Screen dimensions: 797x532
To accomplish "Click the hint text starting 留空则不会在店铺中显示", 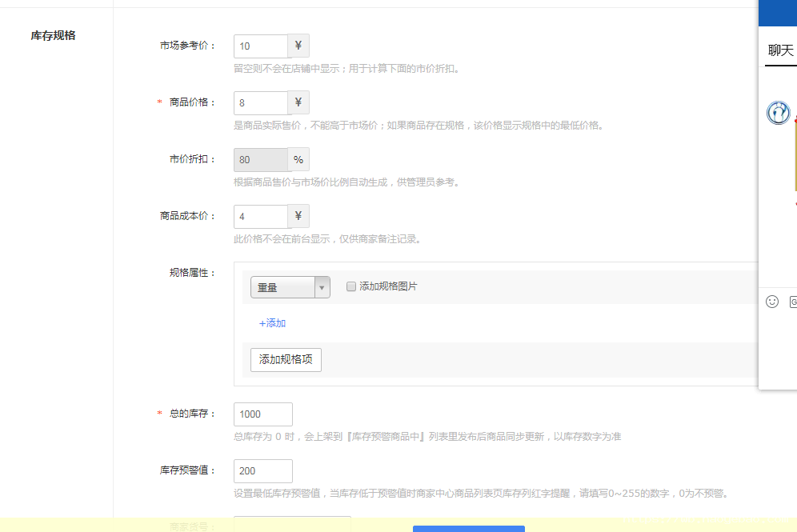I will coord(347,69).
